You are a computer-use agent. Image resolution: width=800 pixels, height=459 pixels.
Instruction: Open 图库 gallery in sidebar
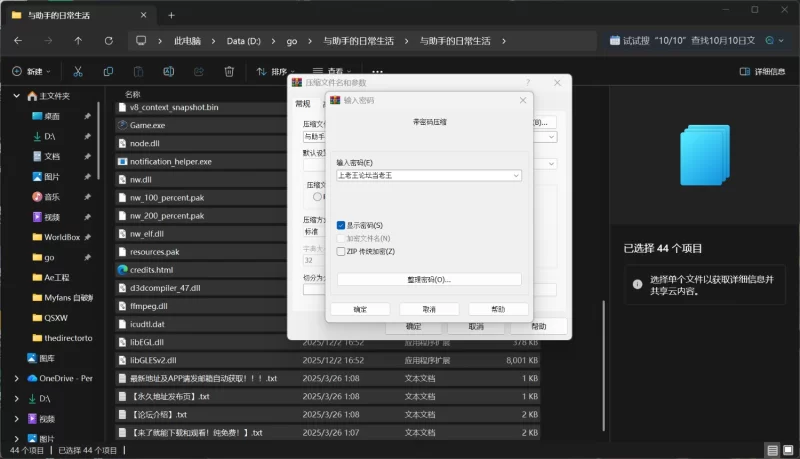pos(41,358)
